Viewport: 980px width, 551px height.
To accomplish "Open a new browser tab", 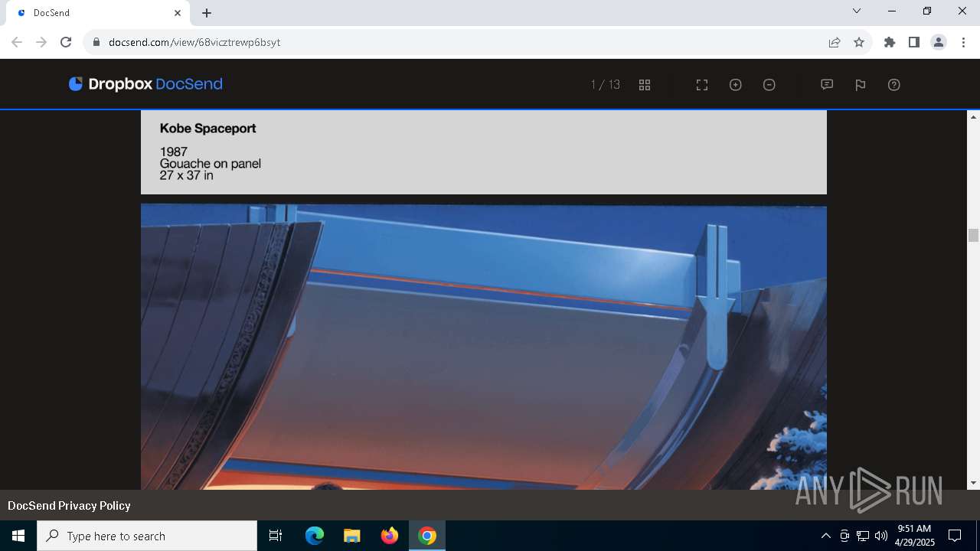I will click(207, 13).
